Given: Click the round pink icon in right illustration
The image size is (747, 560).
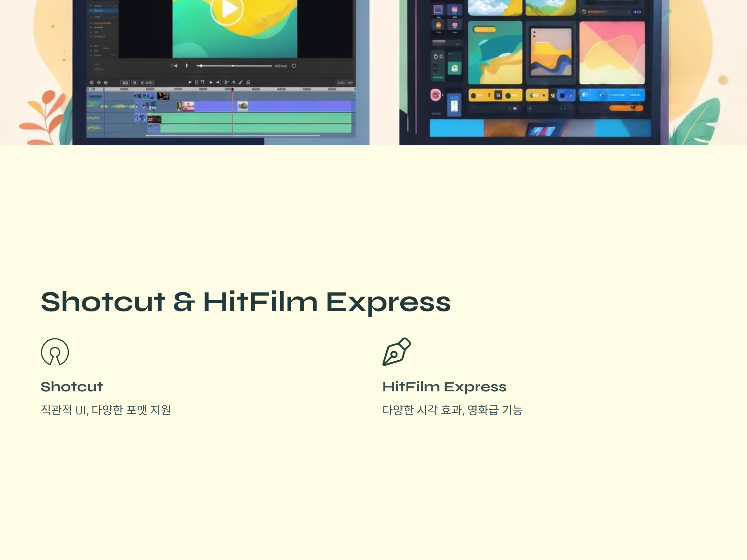Looking at the screenshot, I should coord(436,95).
